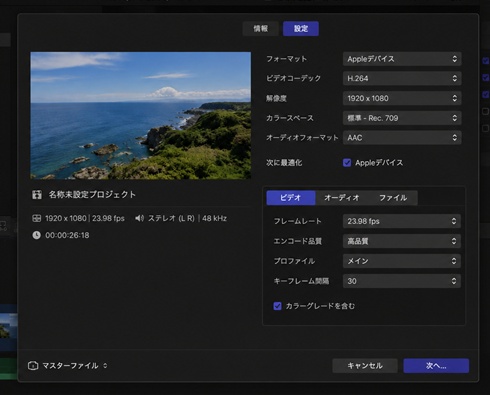
Task: Open the カラースペース Rec. 709 dropdown
Action: click(402, 118)
